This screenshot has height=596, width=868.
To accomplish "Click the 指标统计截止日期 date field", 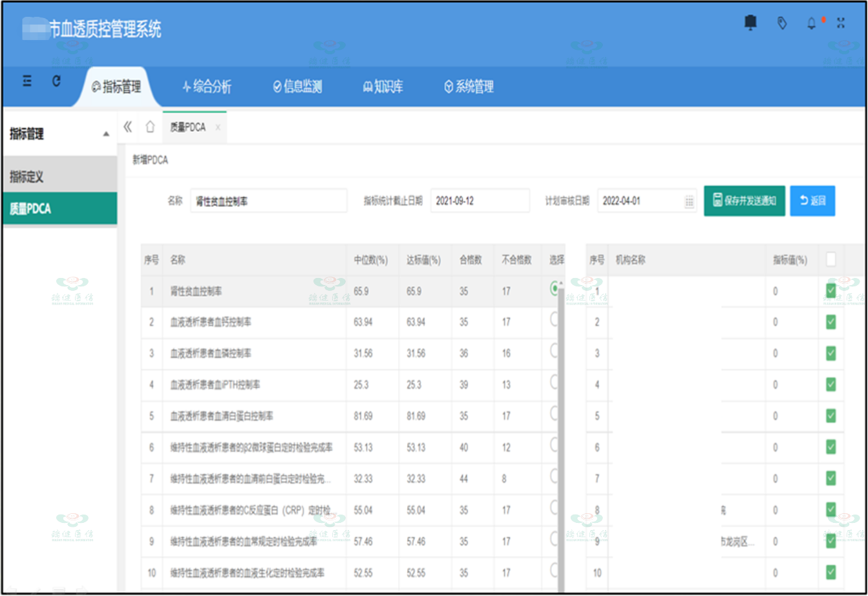I will click(x=480, y=201).
